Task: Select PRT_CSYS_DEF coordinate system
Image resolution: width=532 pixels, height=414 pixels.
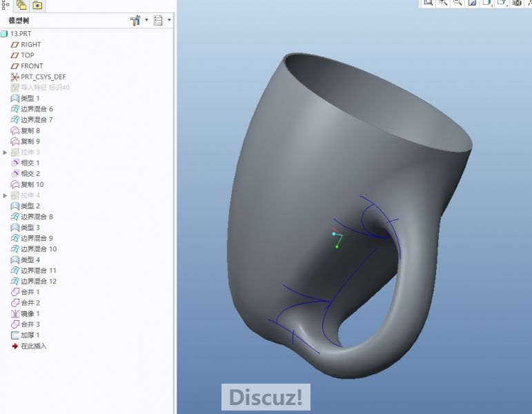Action: (x=43, y=77)
